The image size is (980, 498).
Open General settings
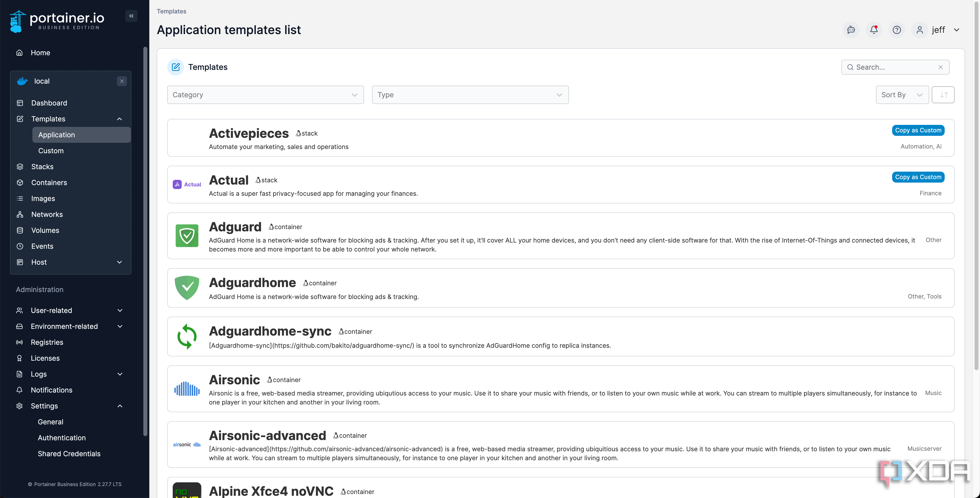pos(51,422)
